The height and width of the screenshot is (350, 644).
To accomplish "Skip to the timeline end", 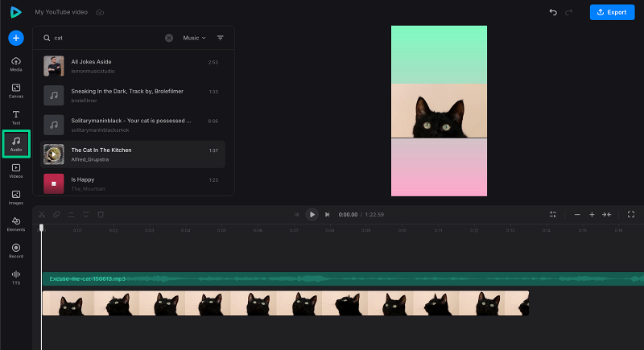I will (x=328, y=215).
